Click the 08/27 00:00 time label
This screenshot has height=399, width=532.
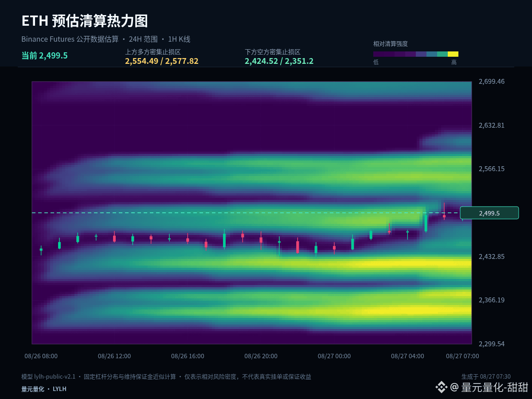coord(334,356)
